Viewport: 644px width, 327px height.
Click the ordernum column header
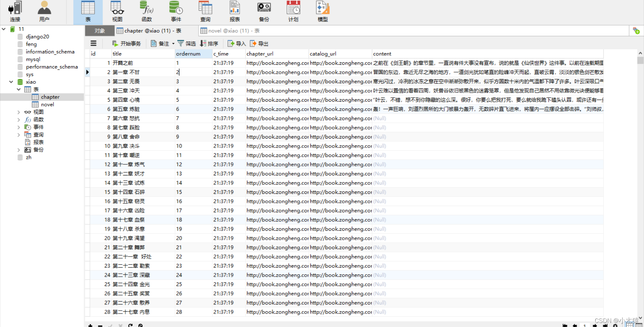[194, 54]
